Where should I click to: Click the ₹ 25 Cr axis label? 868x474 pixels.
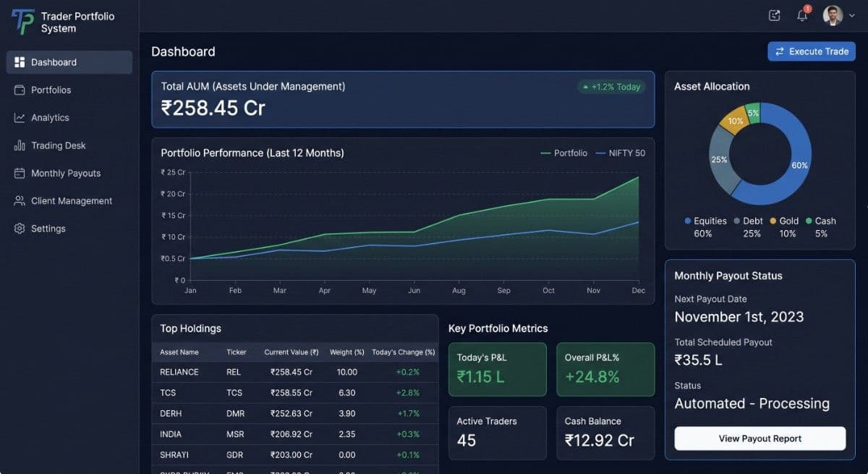(173, 172)
